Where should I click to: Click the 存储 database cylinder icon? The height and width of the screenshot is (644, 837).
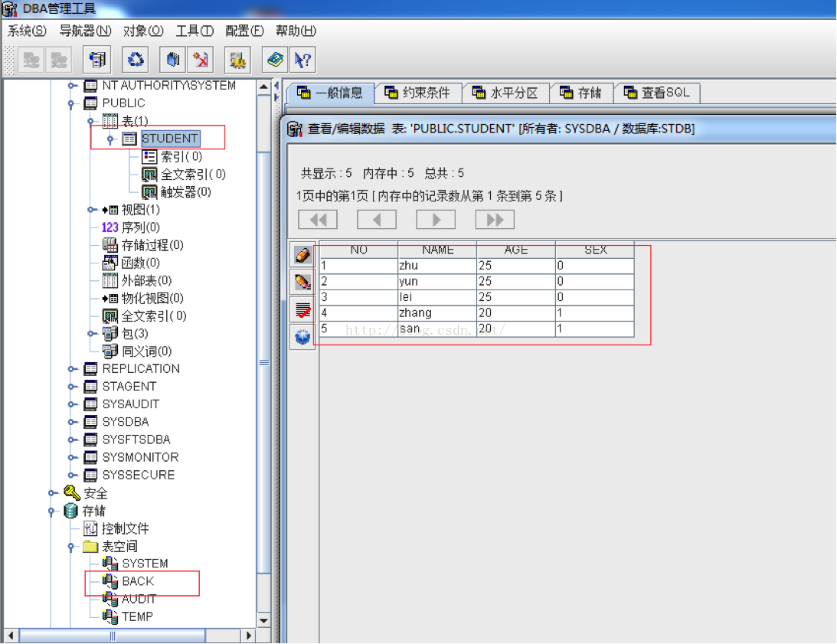coord(71,511)
